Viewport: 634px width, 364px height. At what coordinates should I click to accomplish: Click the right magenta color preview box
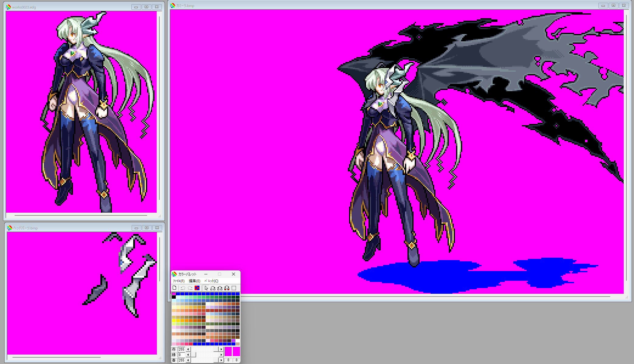click(236, 352)
